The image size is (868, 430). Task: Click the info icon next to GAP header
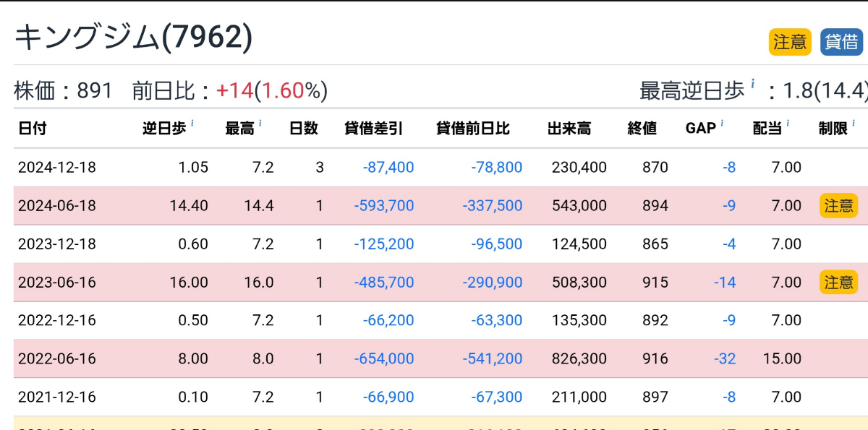click(722, 124)
